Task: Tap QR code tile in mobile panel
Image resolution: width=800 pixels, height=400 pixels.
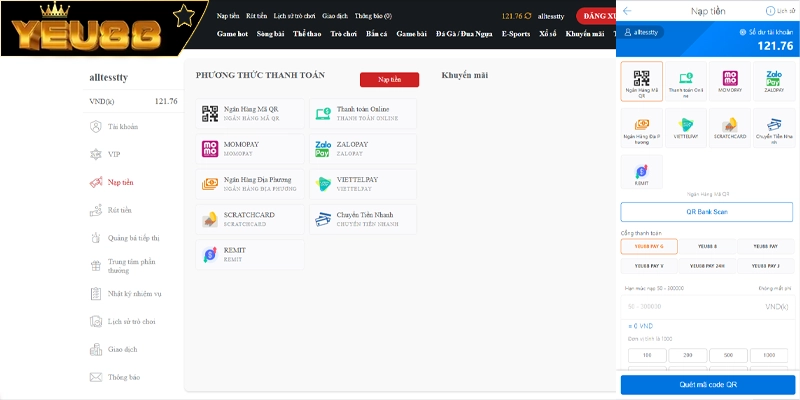Action: 642,82
